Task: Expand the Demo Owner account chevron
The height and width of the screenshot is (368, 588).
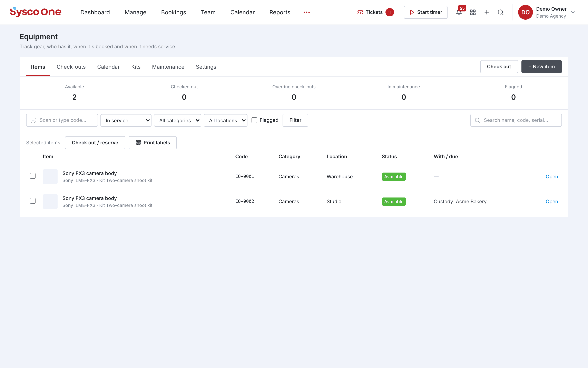Action: (x=573, y=12)
